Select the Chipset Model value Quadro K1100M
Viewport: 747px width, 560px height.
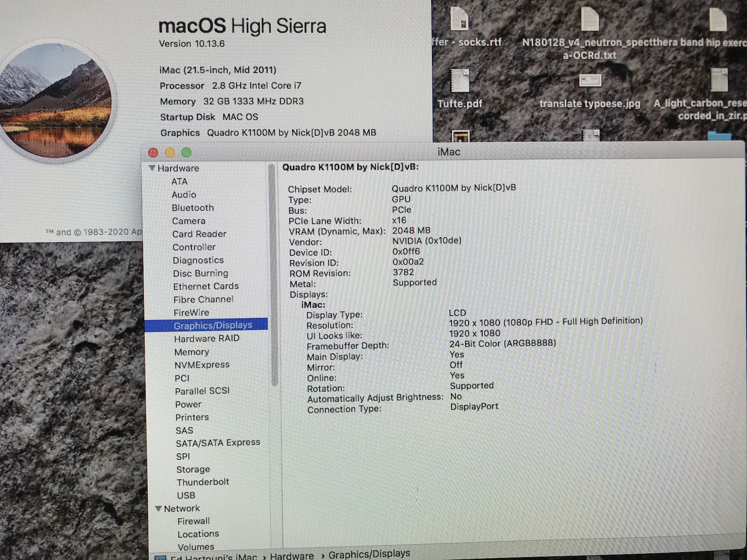click(x=454, y=188)
